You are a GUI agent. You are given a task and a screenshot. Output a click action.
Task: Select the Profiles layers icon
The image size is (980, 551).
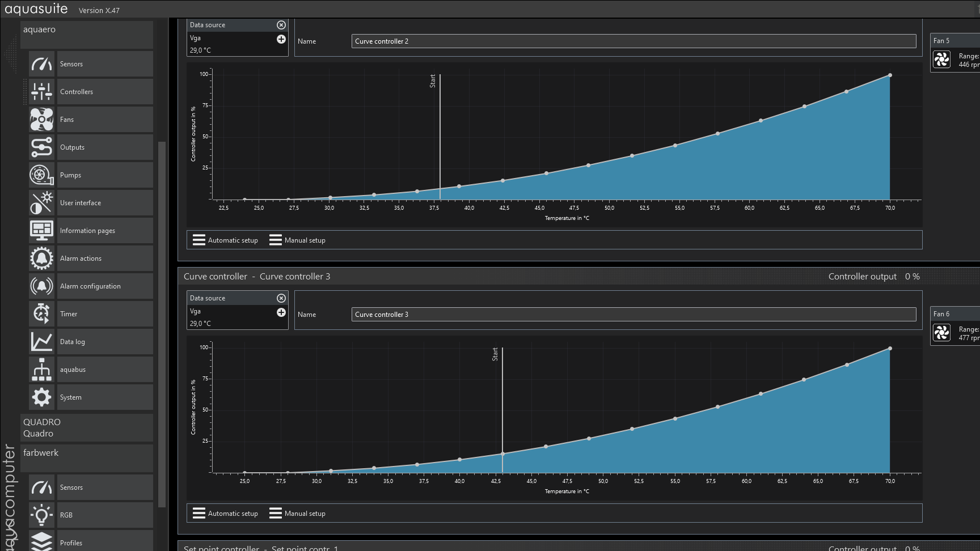pyautogui.click(x=42, y=541)
